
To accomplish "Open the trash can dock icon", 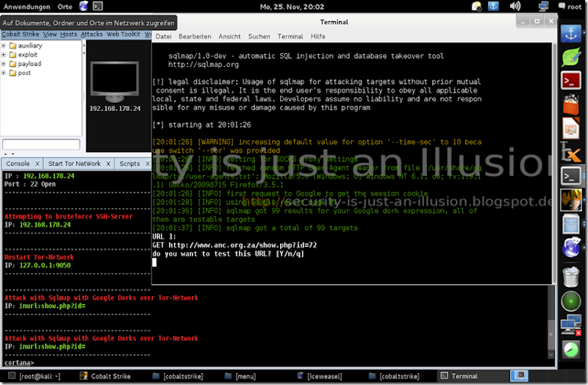I will point(571,277).
